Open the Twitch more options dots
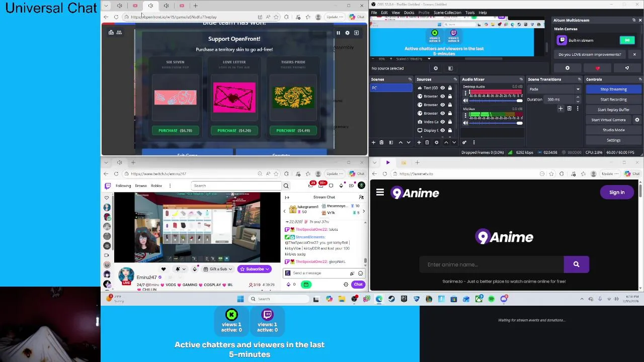The height and width of the screenshot is (362, 644). pos(170,186)
